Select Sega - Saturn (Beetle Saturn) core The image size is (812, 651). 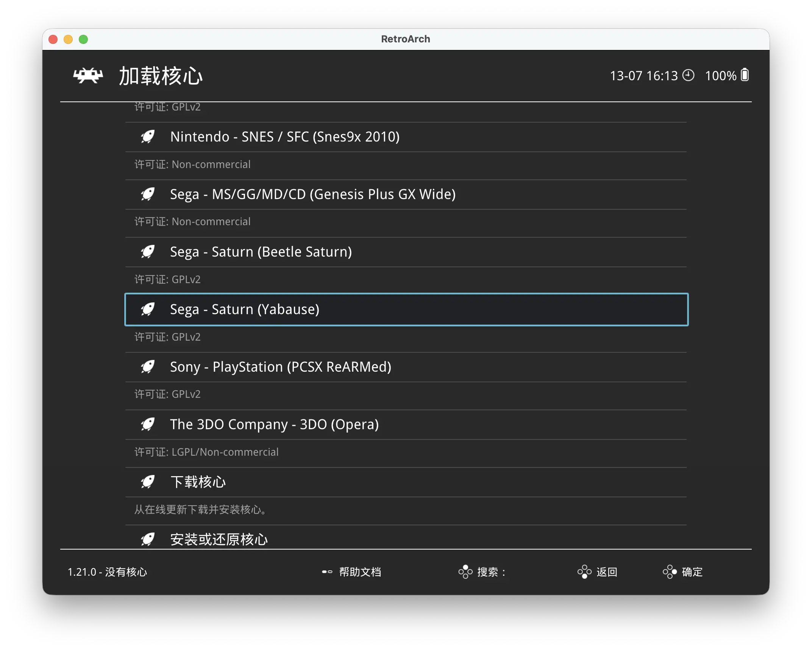(406, 252)
